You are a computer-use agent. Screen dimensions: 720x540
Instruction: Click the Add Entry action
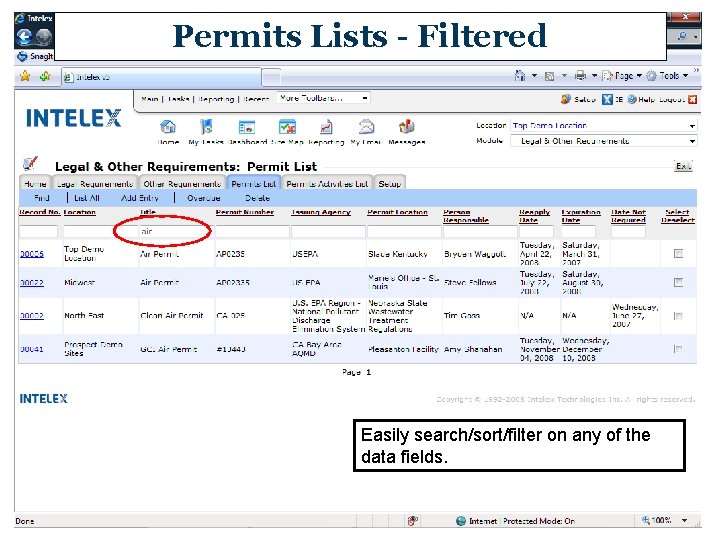[140, 198]
